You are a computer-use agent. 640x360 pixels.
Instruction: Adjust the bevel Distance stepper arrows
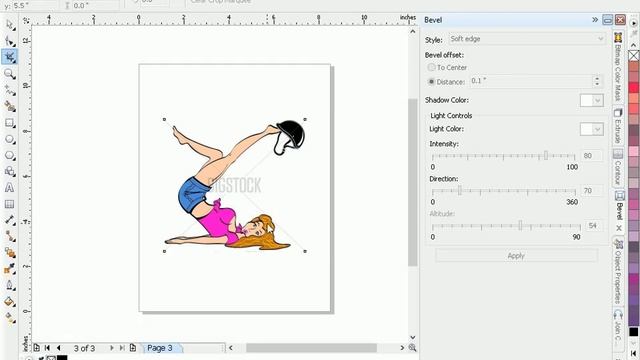tap(597, 81)
